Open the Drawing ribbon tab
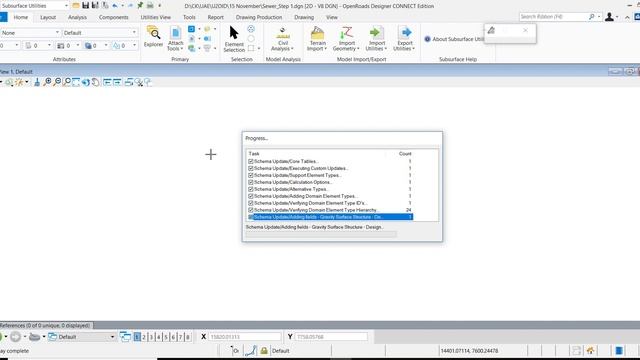Screen dimensions: 640x360 304,17
